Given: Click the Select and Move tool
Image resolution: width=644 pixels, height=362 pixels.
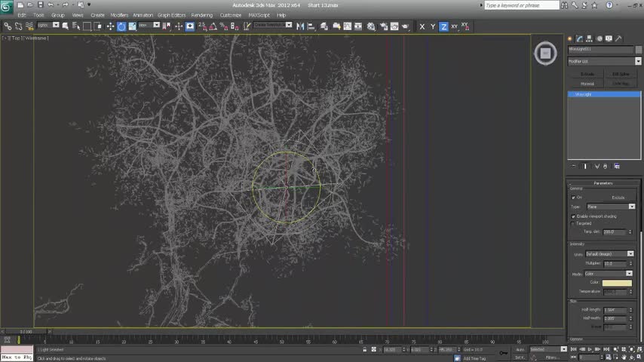Looking at the screenshot, I should 110,26.
